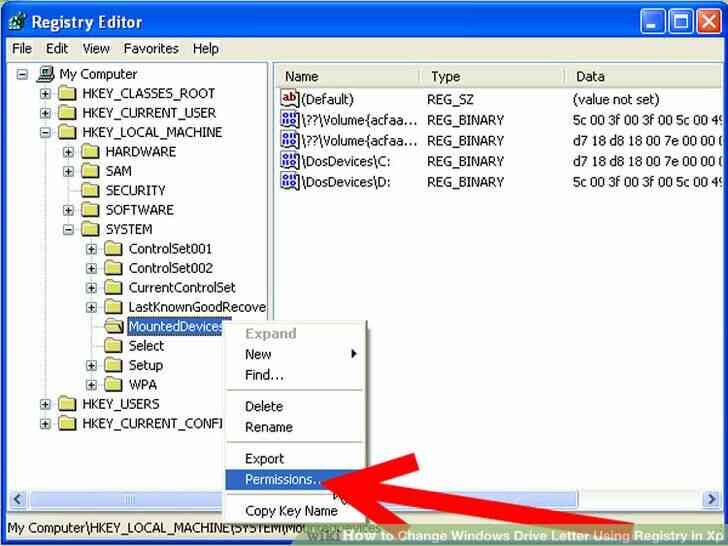Select the HKEY_LOCAL_MACHINE folder icon
Viewport: 728px width, 546px height.
pyautogui.click(x=67, y=132)
